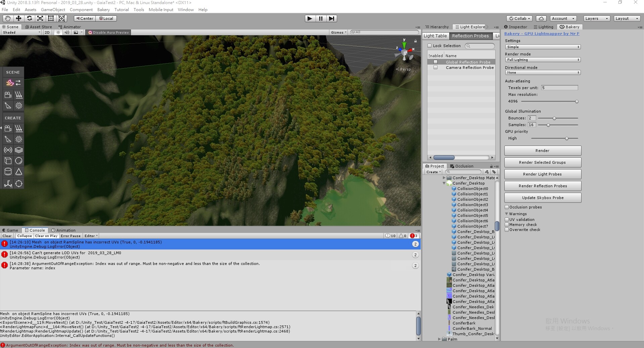Select the camera icon under SCENE panel
The height and width of the screenshot is (348, 644).
point(8,94)
